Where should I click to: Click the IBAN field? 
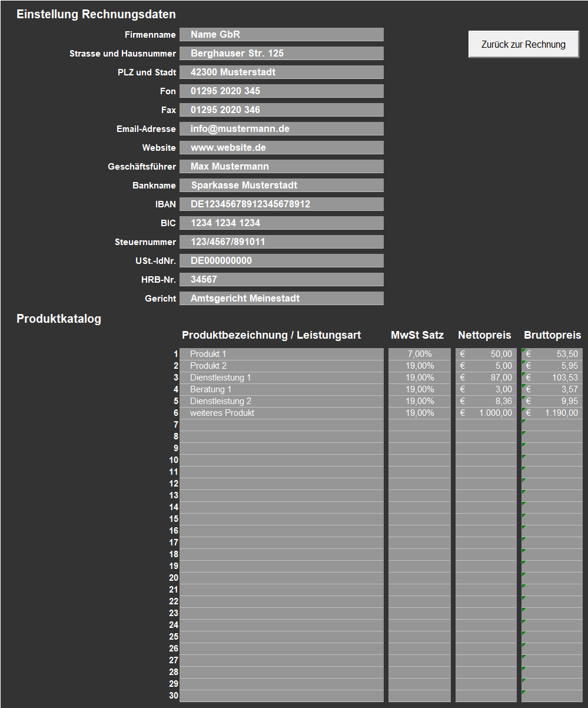(281, 204)
